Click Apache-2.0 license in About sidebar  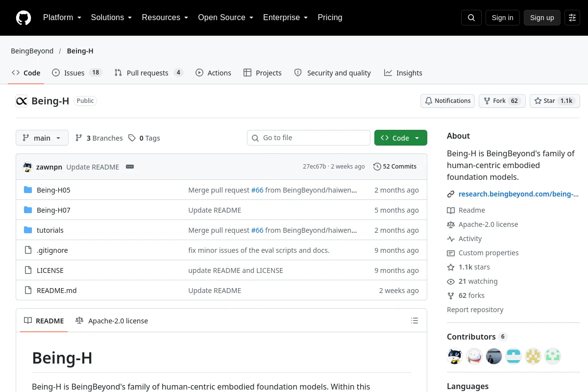483,224
